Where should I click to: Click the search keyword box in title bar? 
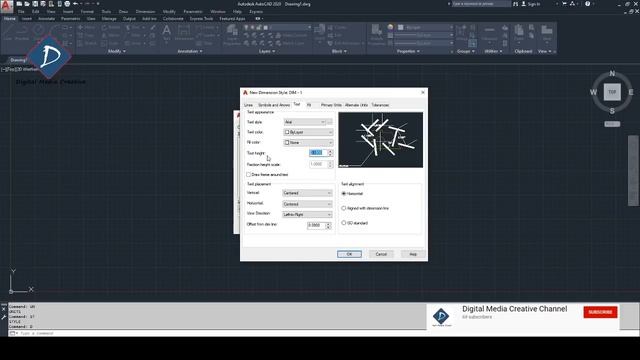pos(481,4)
